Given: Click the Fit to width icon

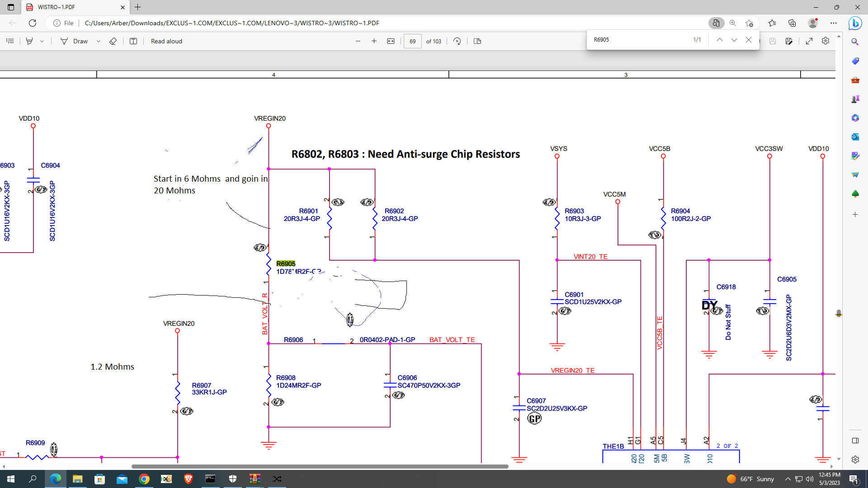Looking at the screenshot, I should coord(391,41).
